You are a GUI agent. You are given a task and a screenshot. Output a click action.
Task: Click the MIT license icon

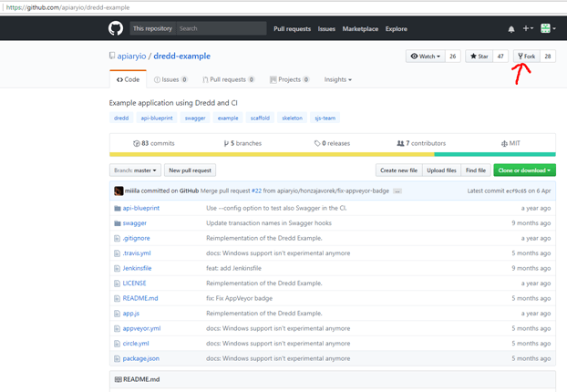click(x=504, y=144)
